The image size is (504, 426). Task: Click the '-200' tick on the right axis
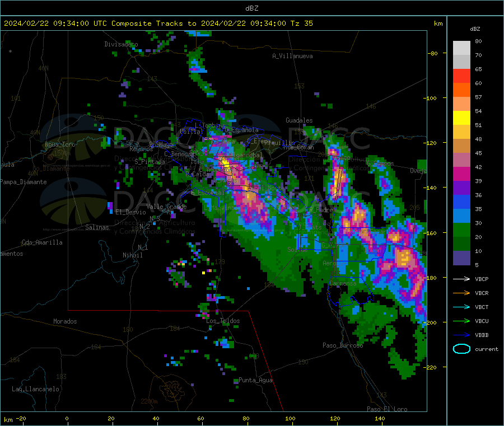pyautogui.click(x=431, y=322)
